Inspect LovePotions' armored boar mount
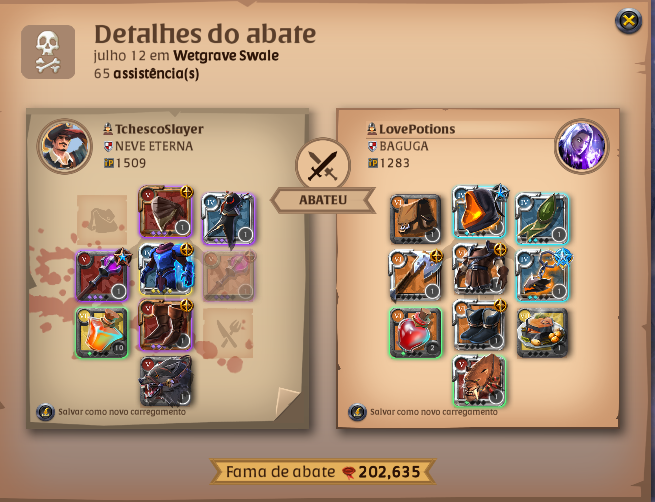This screenshot has width=655, height=502. coord(479,381)
